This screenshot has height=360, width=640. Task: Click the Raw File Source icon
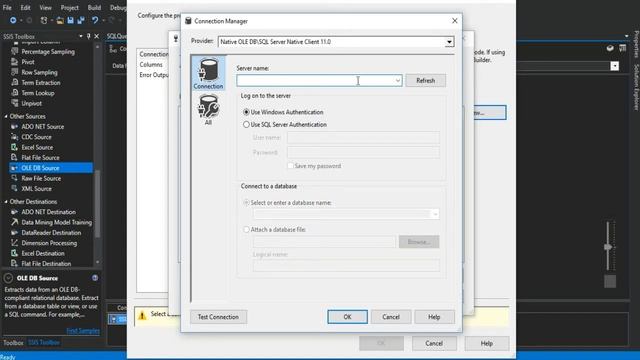[x=15, y=178]
